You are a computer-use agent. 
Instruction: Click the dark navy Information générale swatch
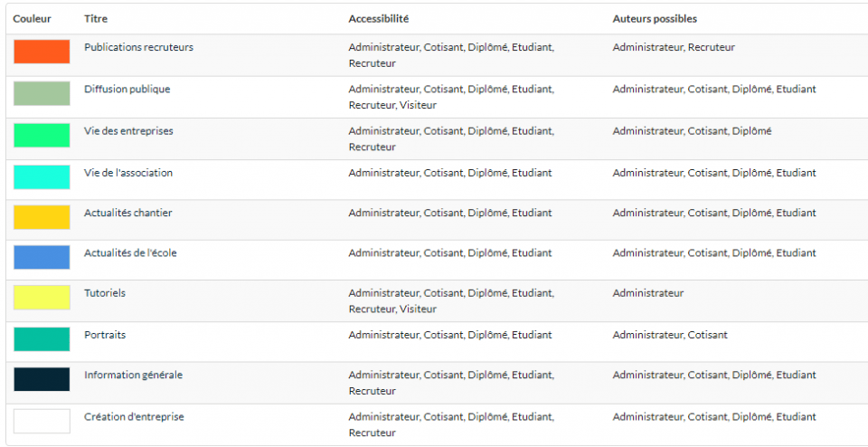[42, 379]
